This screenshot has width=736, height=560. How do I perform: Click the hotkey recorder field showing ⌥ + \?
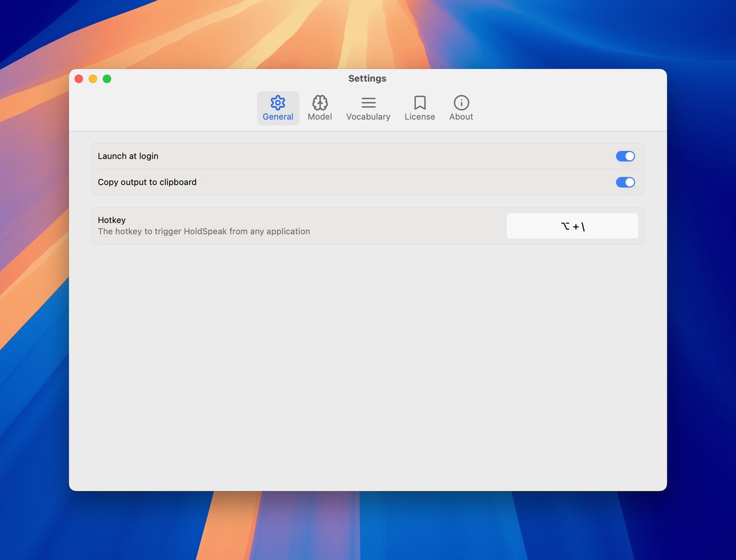572,226
